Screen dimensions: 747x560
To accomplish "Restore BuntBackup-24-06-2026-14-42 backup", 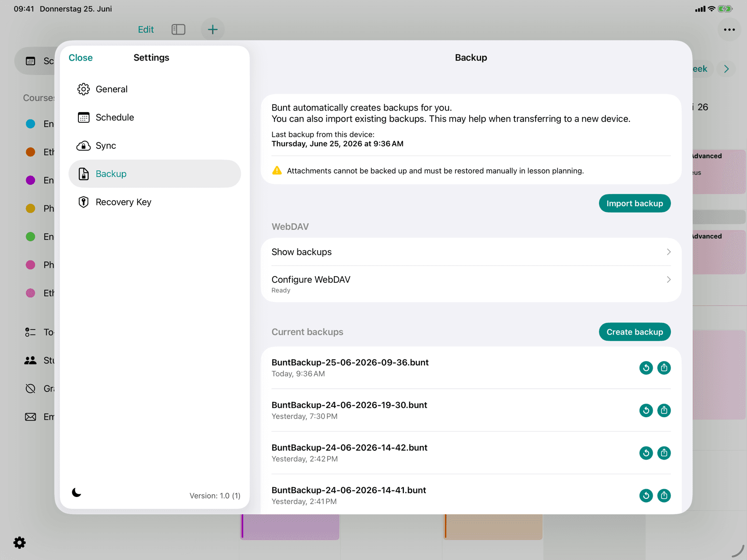I will click(x=646, y=453).
